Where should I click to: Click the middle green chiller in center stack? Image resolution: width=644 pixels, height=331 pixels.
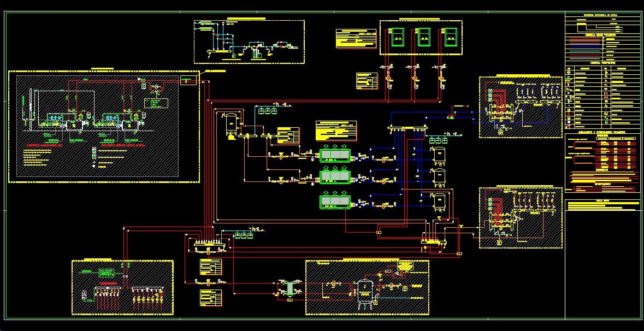(335, 176)
